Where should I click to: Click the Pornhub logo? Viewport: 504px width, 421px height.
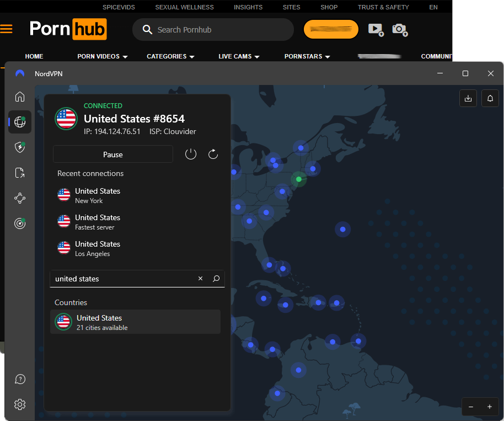point(68,29)
